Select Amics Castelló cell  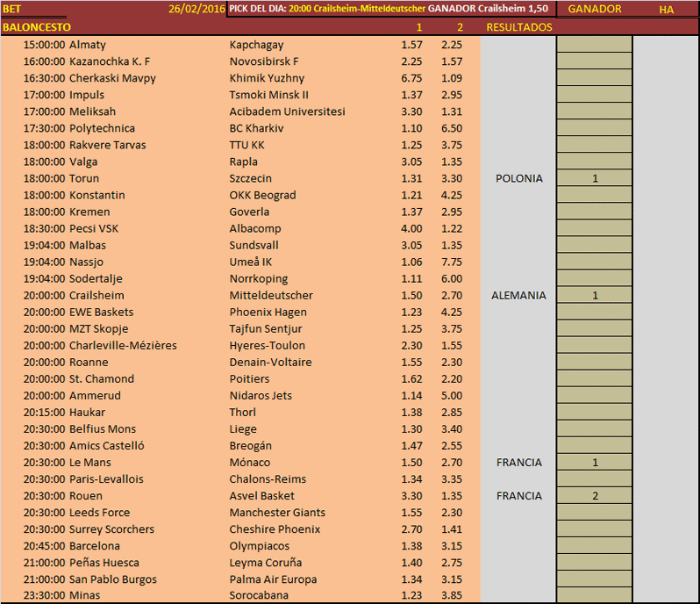tap(107, 446)
